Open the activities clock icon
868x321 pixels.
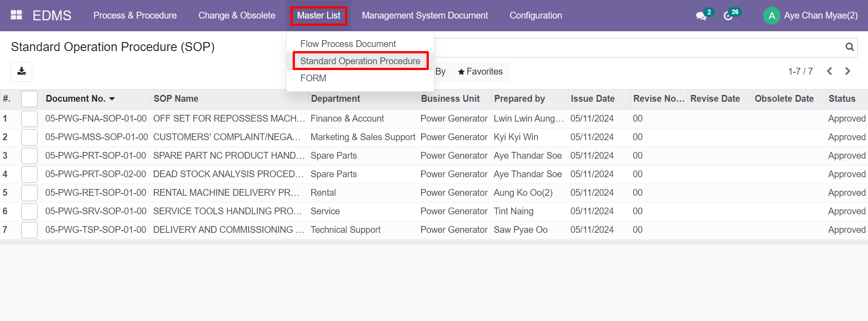[x=728, y=16]
